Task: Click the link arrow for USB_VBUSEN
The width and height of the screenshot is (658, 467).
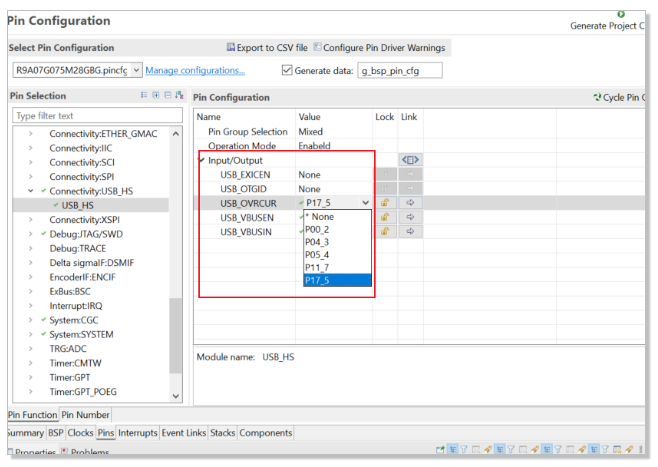Action: tap(410, 217)
